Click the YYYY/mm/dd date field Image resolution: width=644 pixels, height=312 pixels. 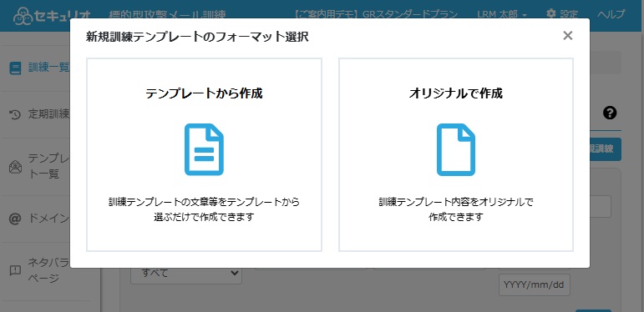[x=535, y=285]
